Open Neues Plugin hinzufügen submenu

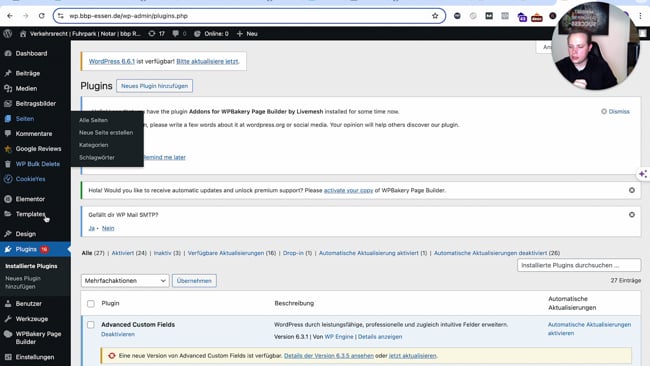(23, 282)
